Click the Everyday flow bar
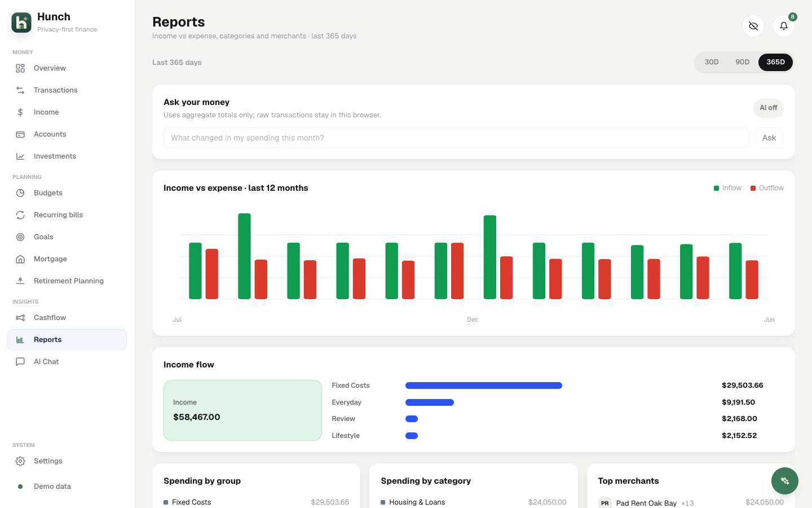This screenshot has height=508, width=812. coord(430,402)
